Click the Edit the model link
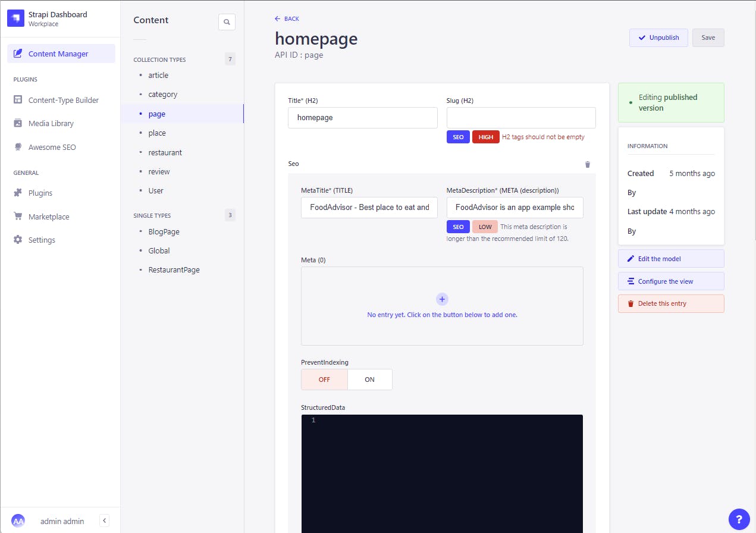756x533 pixels. click(671, 258)
